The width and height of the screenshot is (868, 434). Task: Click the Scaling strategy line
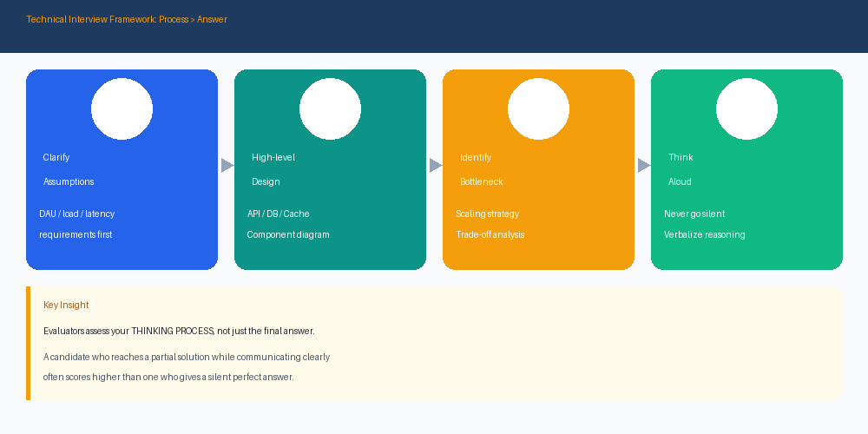point(487,214)
